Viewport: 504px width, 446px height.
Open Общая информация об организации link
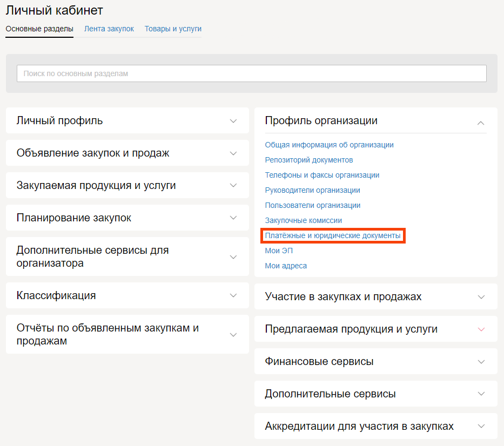pyautogui.click(x=329, y=145)
